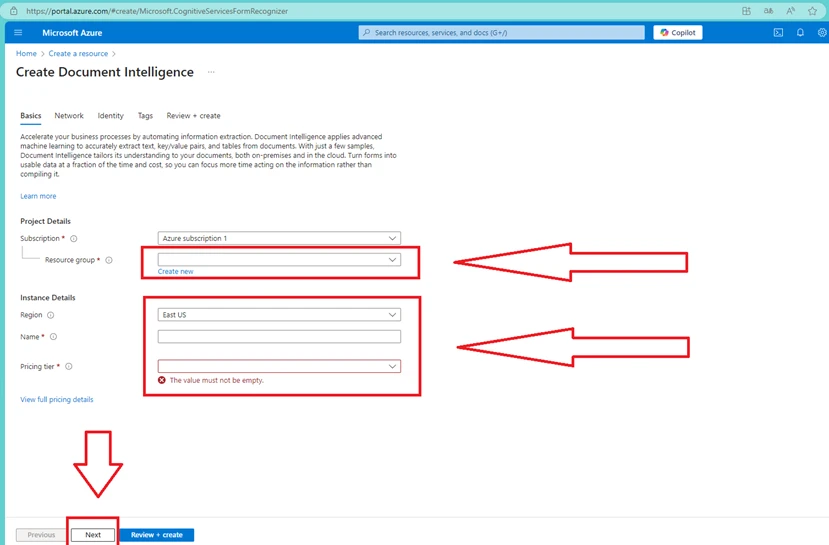Open View full pricing details link
829x545 pixels.
click(57, 400)
